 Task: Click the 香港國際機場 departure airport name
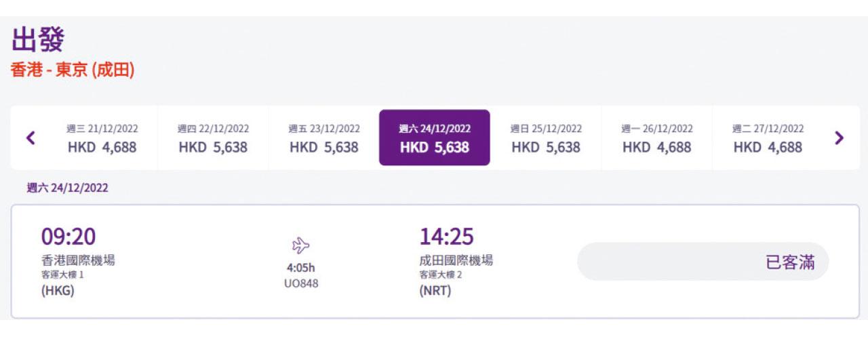click(78, 260)
